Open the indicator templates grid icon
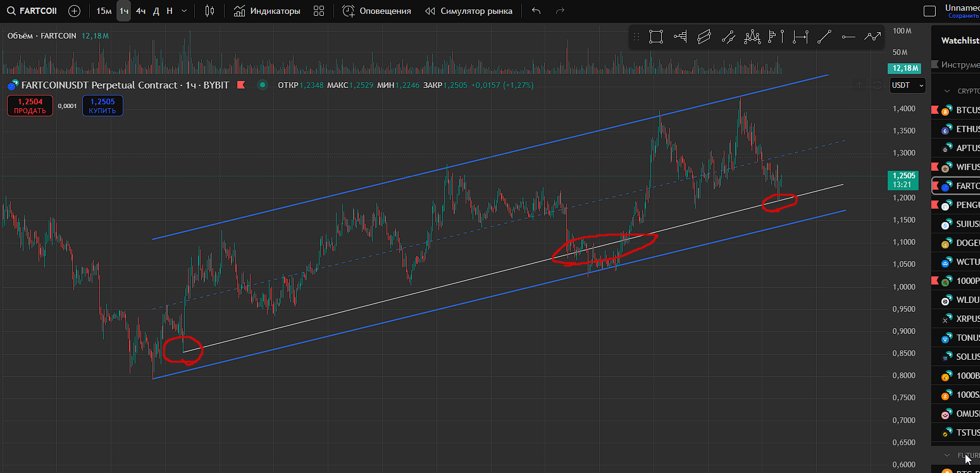The image size is (980, 473). tap(319, 11)
